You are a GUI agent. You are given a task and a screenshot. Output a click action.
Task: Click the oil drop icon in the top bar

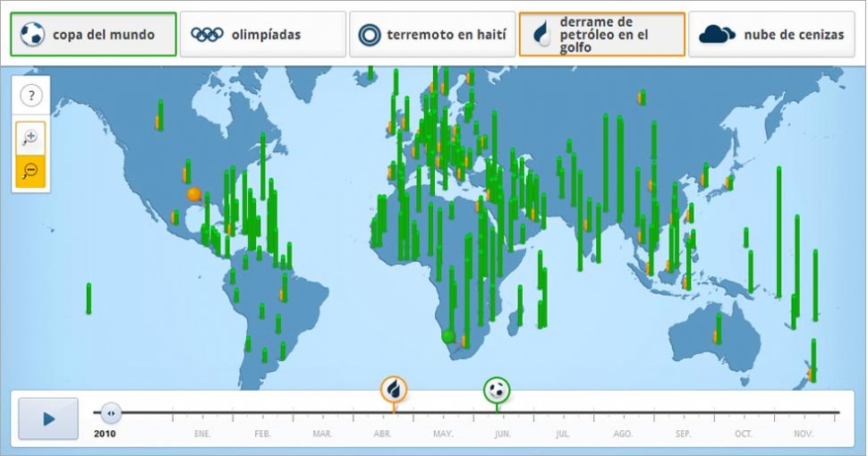540,34
